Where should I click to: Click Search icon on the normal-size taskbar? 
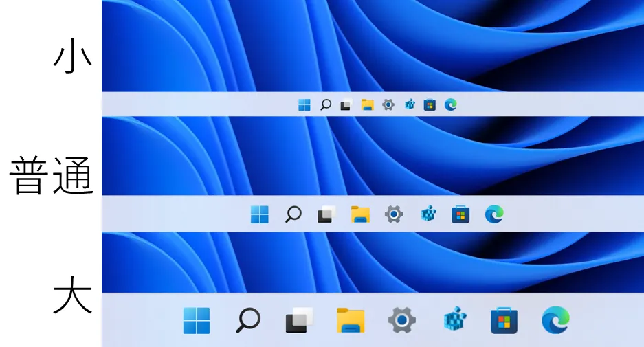click(293, 214)
